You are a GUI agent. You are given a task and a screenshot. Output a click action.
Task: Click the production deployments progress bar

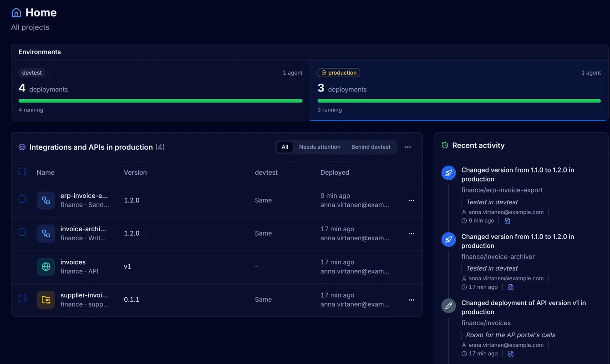click(x=459, y=101)
